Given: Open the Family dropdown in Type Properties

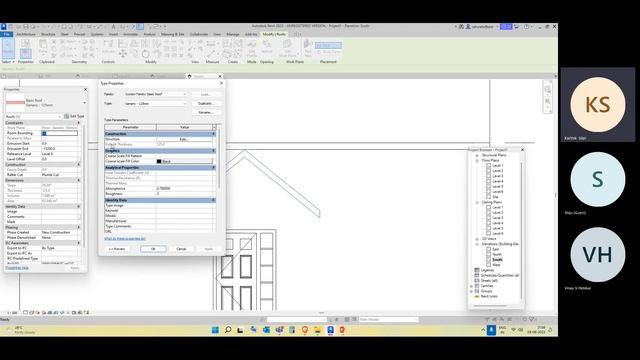Looking at the screenshot, I should pos(156,94).
